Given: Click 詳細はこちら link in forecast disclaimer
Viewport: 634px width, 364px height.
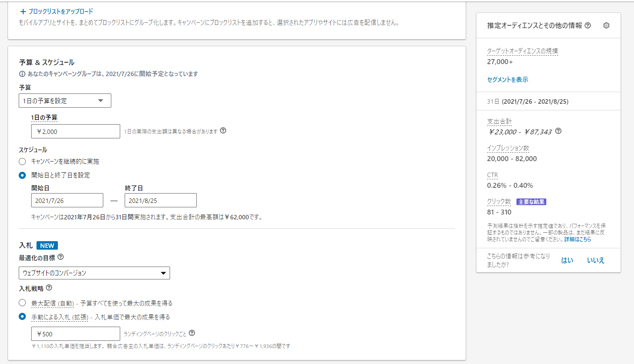Looking at the screenshot, I should pyautogui.click(x=577, y=239).
